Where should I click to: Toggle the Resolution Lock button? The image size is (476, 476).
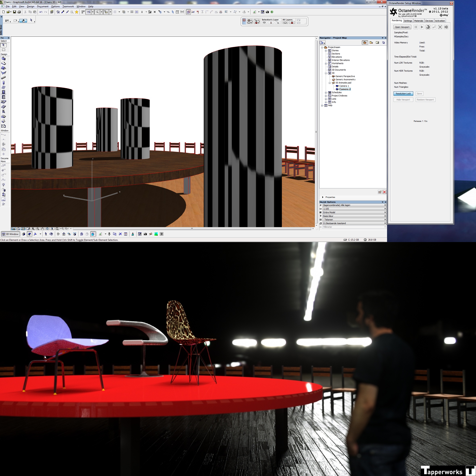click(x=403, y=94)
